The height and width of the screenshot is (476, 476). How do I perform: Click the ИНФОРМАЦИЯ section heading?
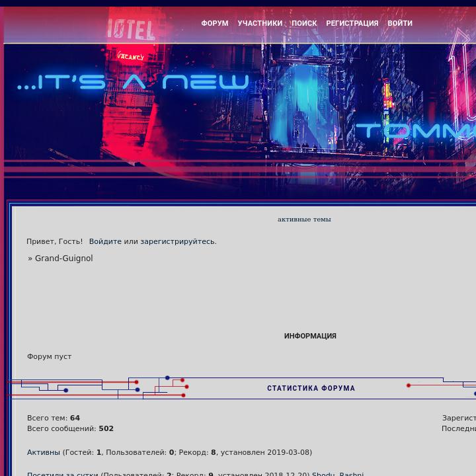point(310,336)
